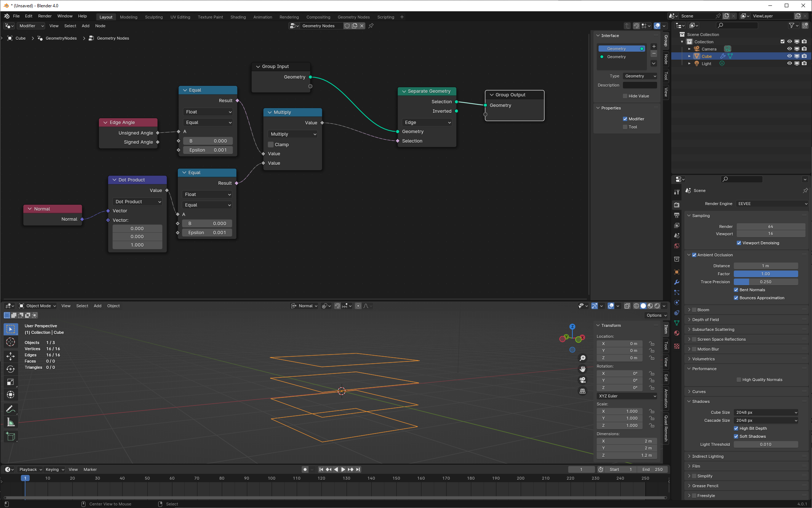Select the Cursor tool in viewport toolbar
Screen dimensions: 812x508
click(x=11, y=342)
